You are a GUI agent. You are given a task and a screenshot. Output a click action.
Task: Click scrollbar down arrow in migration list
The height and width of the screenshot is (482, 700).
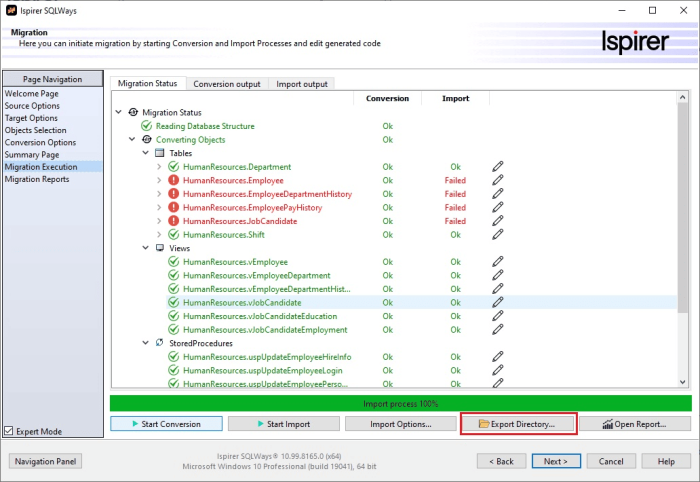click(683, 382)
